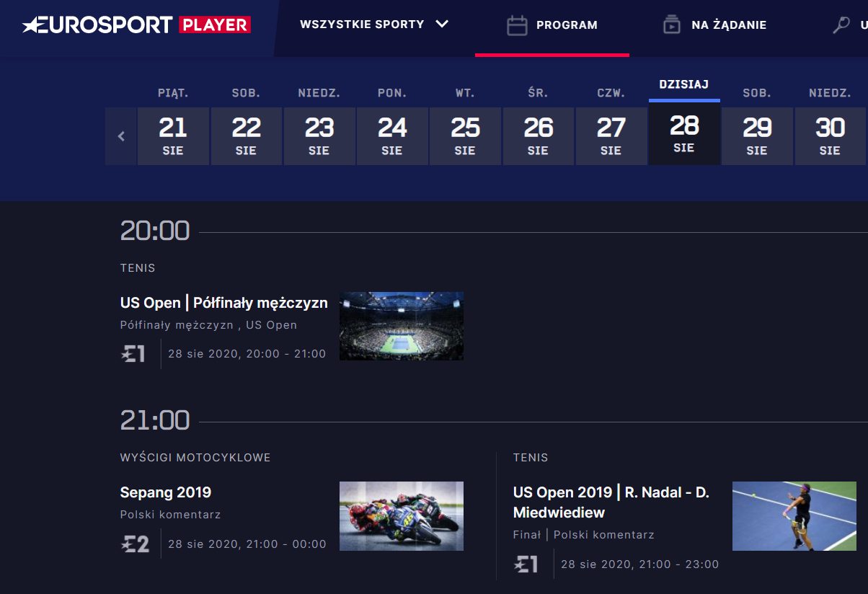Viewport: 868px width, 594px height.
Task: Click the tennis stadium thumbnail
Action: tap(402, 326)
